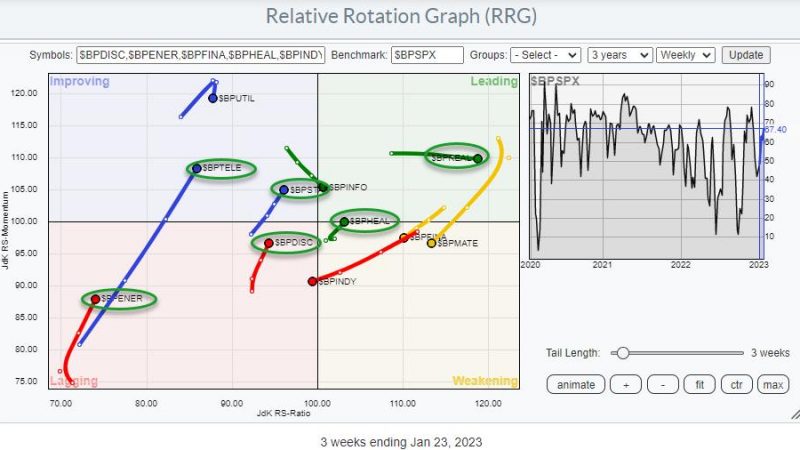This screenshot has height=450, width=800.
Task: Click the $BPINDY data point
Action: (x=312, y=281)
